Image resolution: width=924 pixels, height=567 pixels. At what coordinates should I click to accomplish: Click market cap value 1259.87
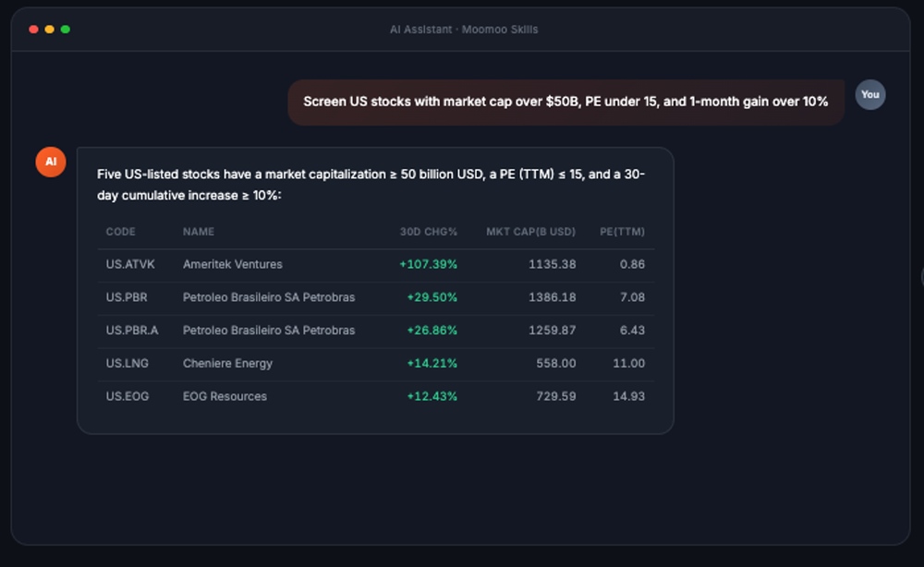(x=553, y=331)
